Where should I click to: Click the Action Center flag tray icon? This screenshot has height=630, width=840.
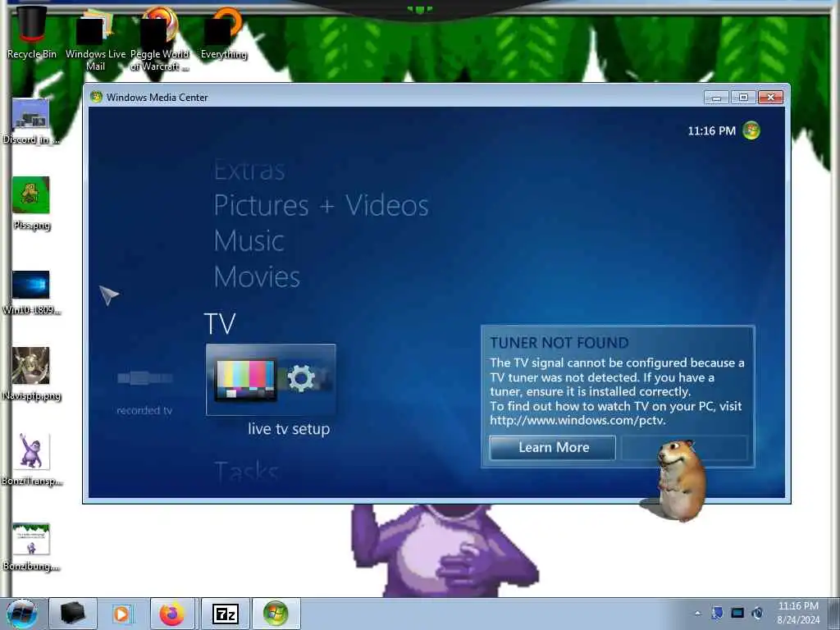click(717, 613)
